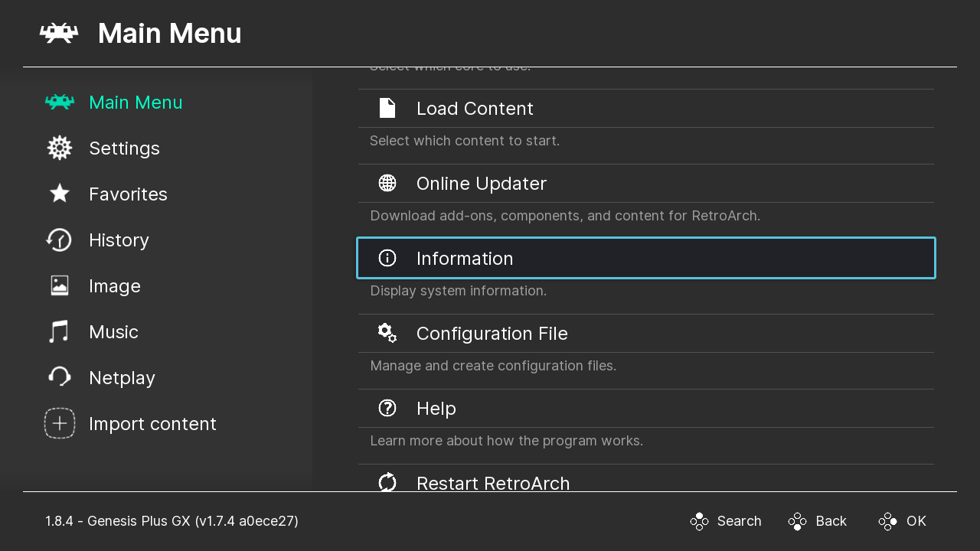Click the Main Menu header title

[x=170, y=33]
